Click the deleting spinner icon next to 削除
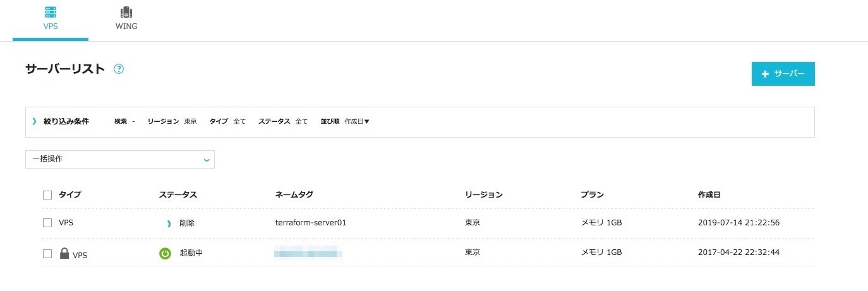The height and width of the screenshot is (291, 868). point(168,223)
